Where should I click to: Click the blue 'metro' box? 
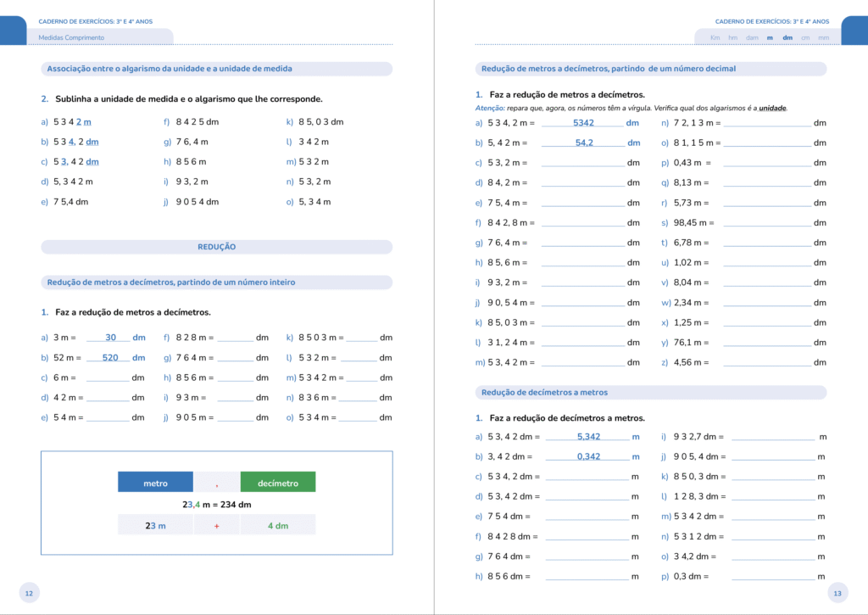(x=155, y=483)
